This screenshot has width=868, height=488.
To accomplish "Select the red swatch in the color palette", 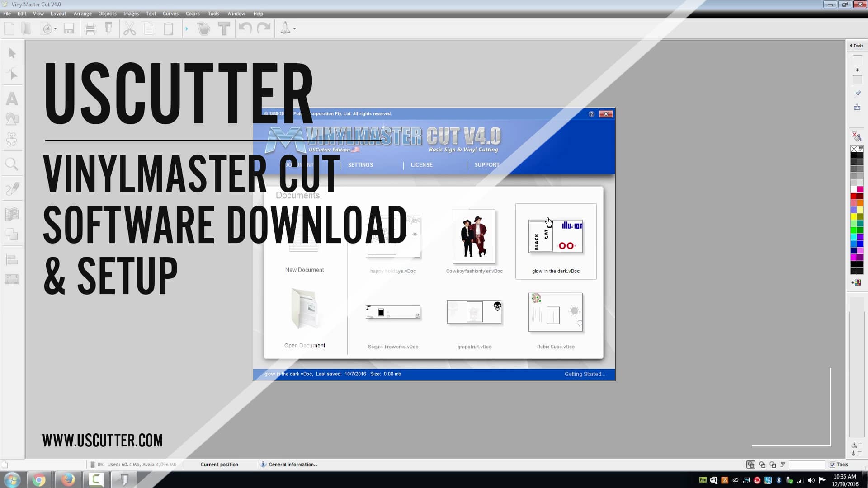I will [x=854, y=196].
